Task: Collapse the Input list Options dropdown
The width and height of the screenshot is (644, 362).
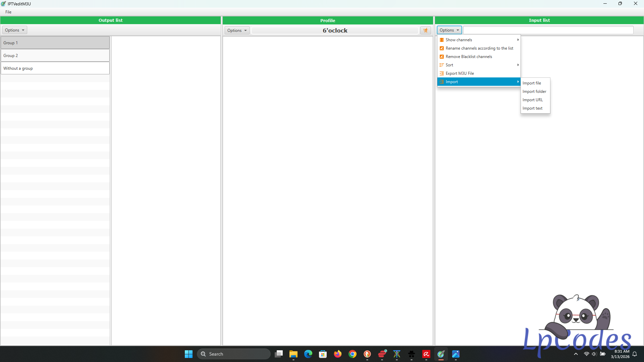Action: coord(449,30)
